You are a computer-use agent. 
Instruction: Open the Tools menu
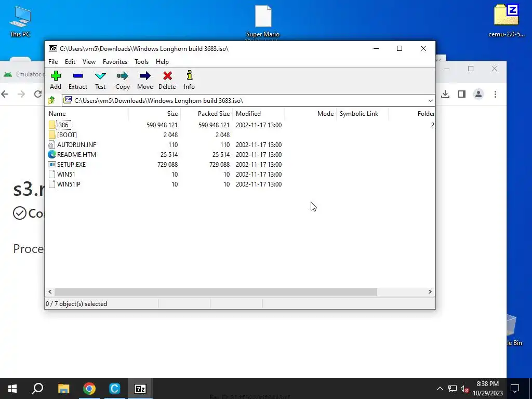(x=141, y=62)
